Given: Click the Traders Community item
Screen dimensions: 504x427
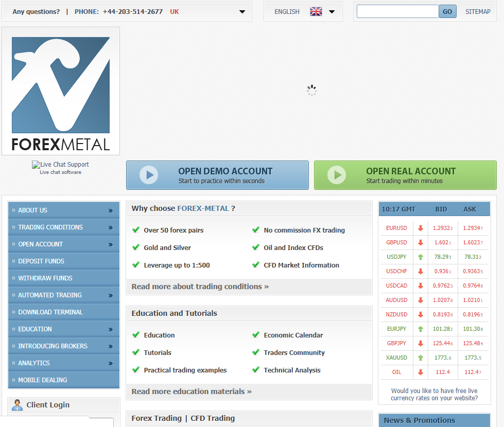Looking at the screenshot, I should pos(294,353).
